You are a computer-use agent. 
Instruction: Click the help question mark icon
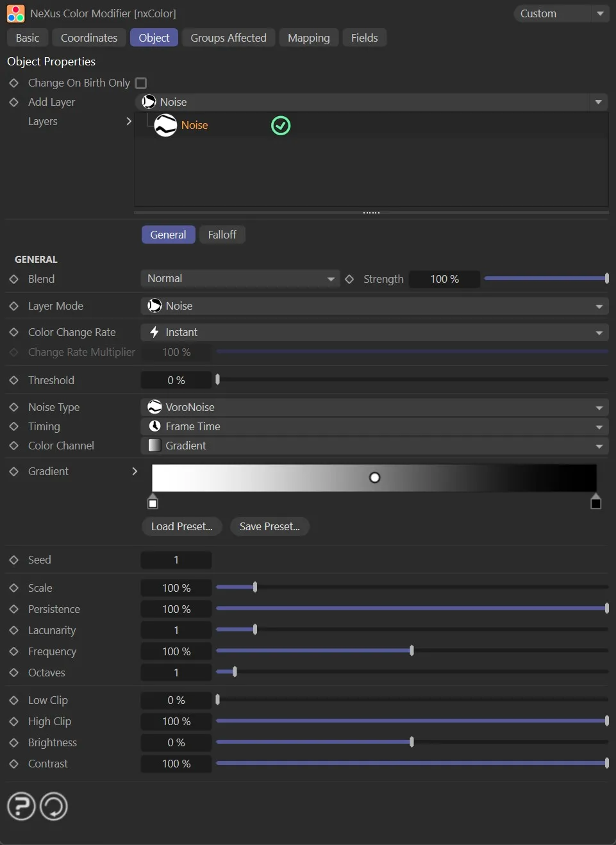[21, 806]
